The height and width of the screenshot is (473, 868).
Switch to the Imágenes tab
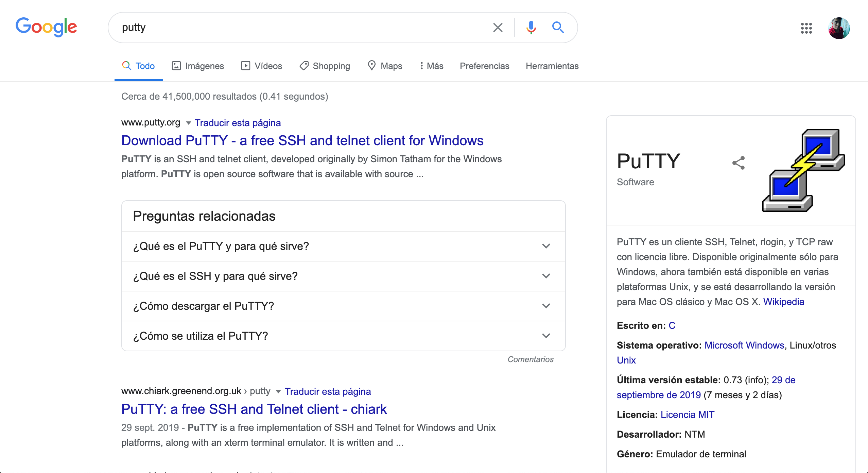click(x=198, y=66)
